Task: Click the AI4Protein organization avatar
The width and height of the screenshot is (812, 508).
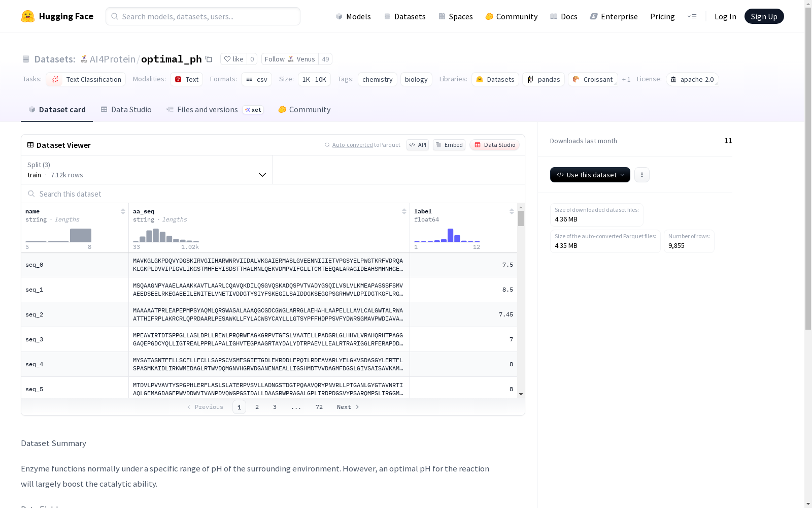Action: coord(84,59)
